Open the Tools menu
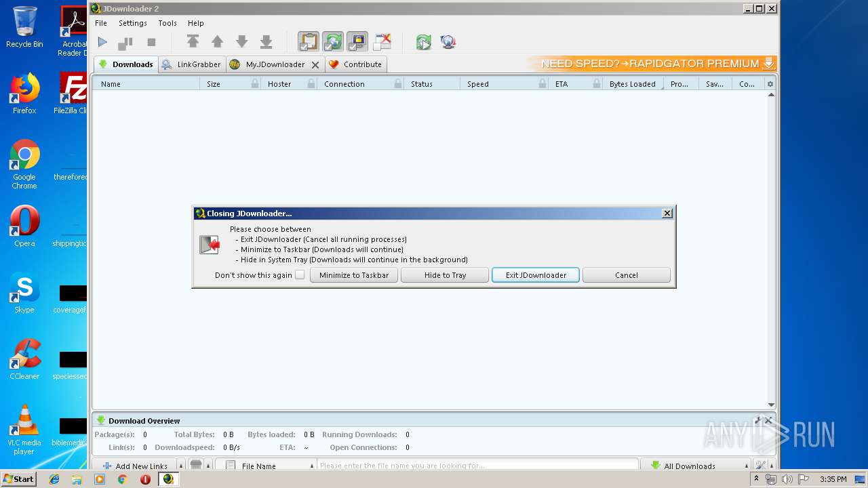 [x=167, y=23]
